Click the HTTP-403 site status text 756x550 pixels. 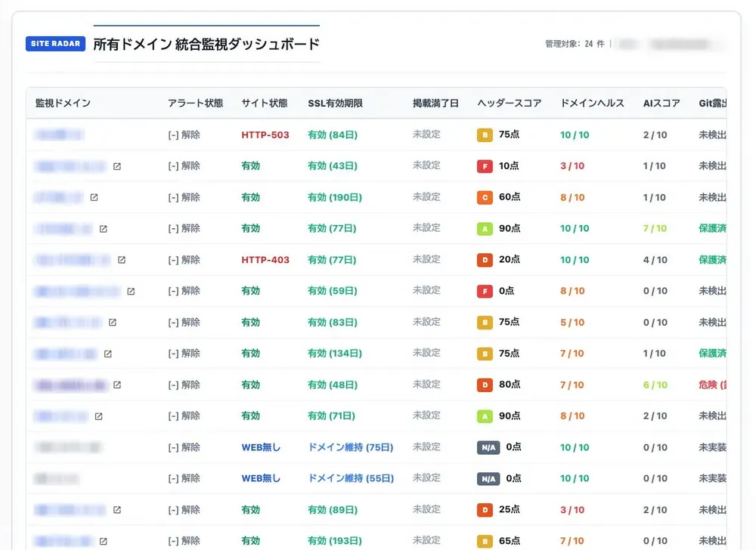click(265, 260)
